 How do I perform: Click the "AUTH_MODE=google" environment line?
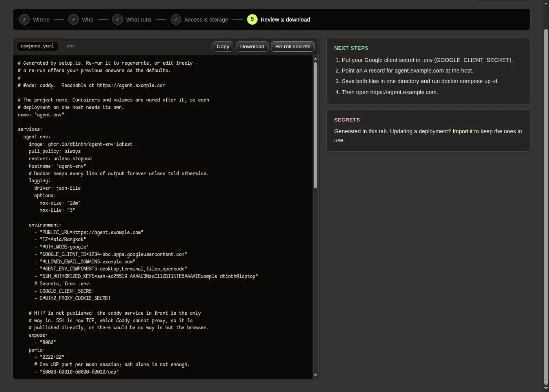click(62, 247)
